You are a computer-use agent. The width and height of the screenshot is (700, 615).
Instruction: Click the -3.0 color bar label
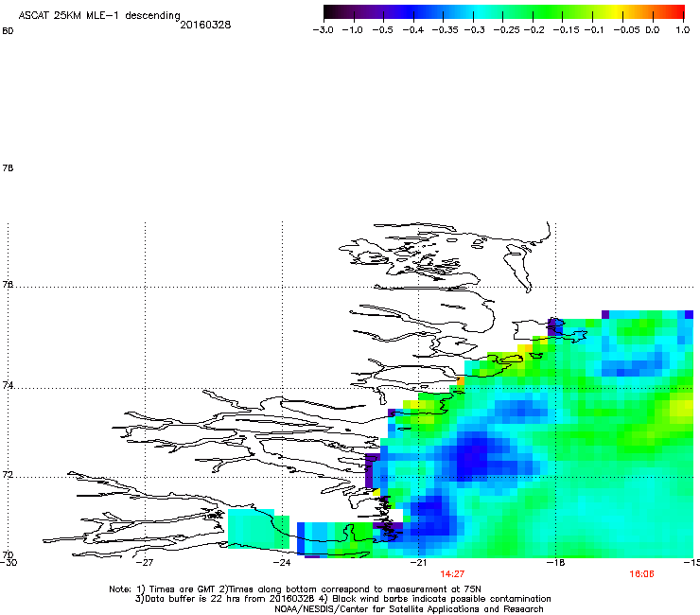click(323, 30)
